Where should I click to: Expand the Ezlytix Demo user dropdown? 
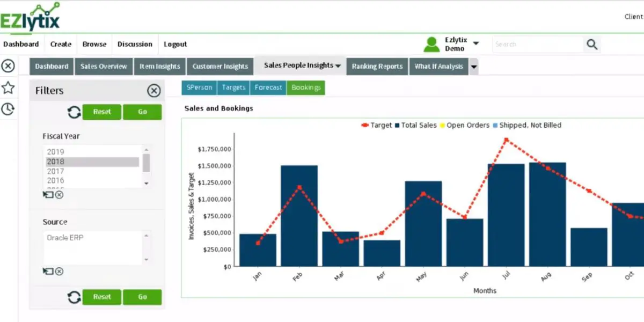(x=476, y=43)
